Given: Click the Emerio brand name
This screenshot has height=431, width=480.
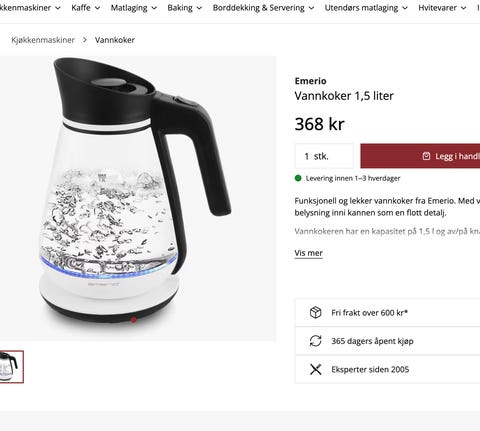Looking at the screenshot, I should tap(310, 81).
